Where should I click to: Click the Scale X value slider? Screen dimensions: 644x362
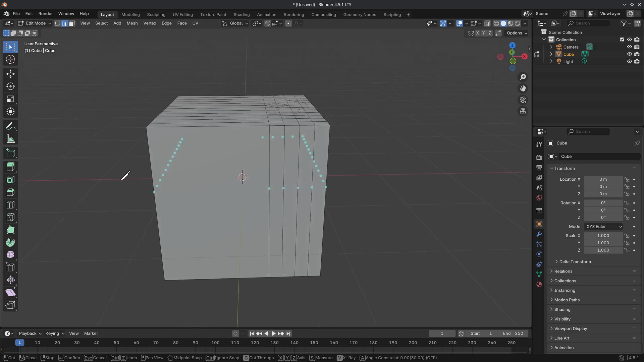(603, 236)
